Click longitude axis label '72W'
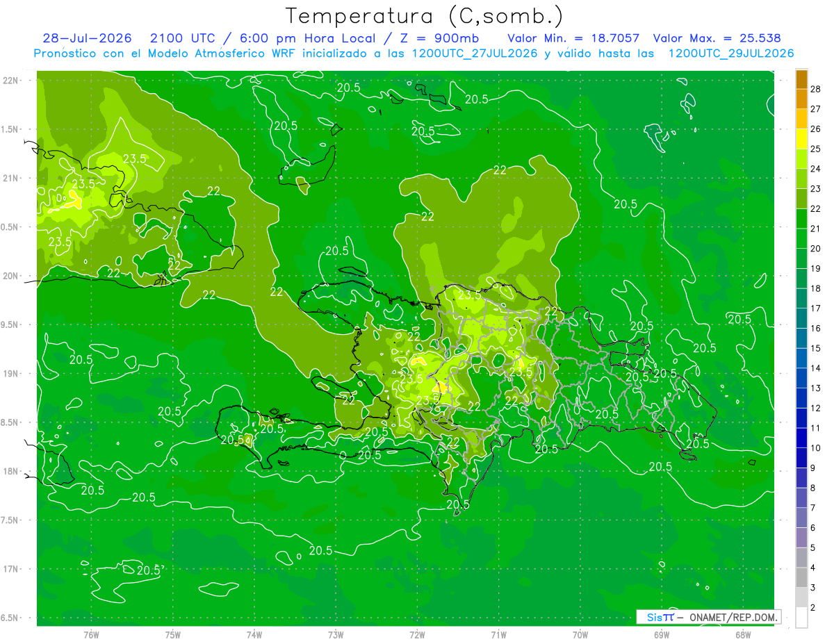 (417, 634)
